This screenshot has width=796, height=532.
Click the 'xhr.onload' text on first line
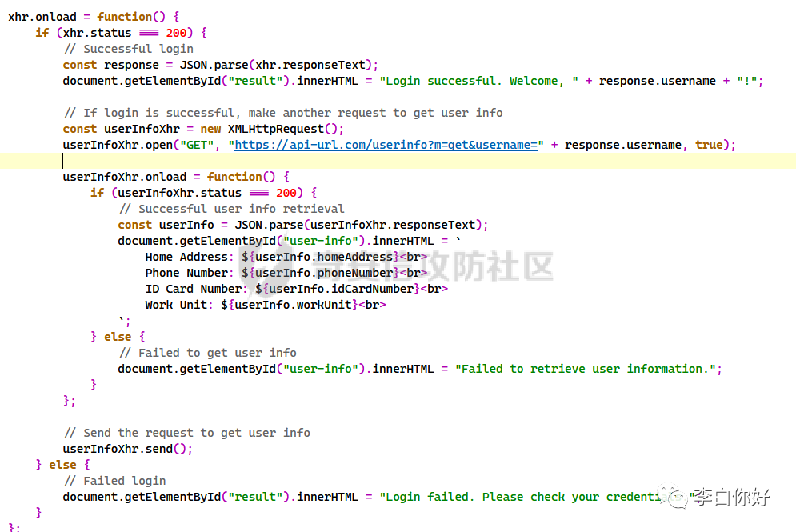pos(42,17)
